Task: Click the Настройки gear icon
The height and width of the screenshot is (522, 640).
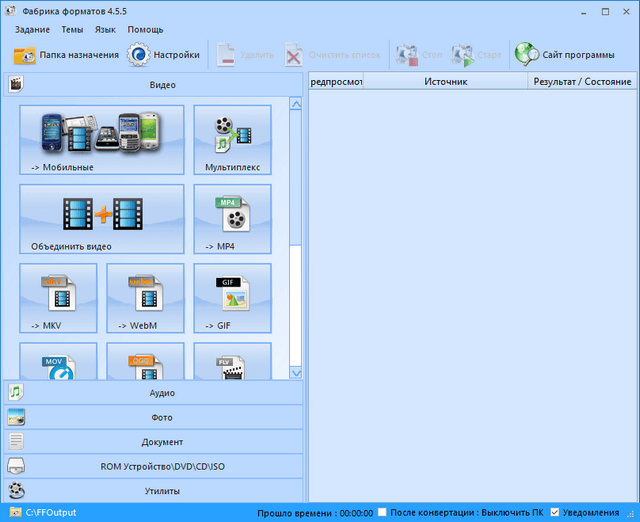Action: point(138,55)
